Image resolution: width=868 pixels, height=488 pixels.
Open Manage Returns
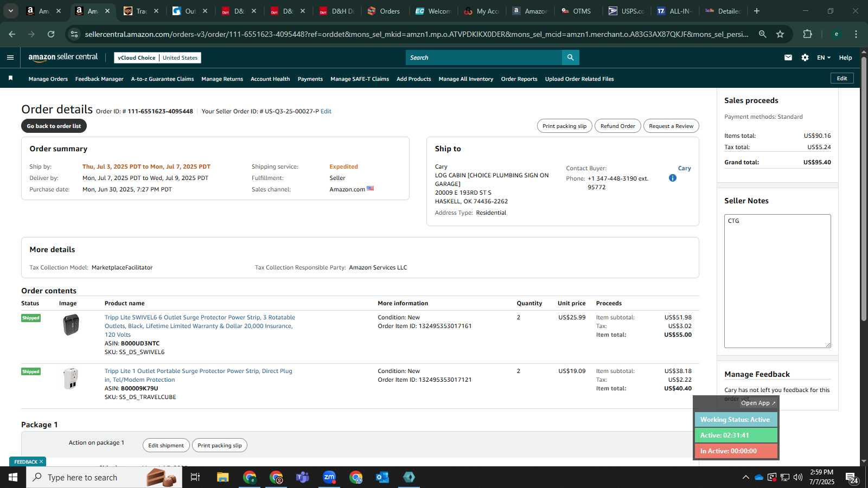click(222, 79)
